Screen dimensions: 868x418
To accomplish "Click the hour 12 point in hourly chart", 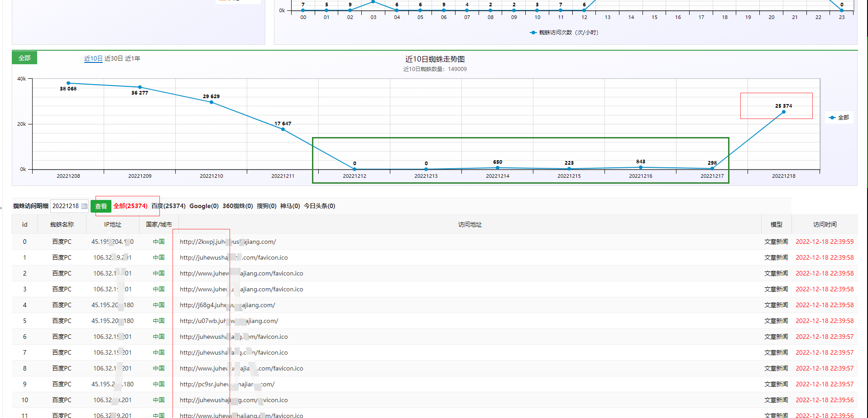I will [584, 10].
